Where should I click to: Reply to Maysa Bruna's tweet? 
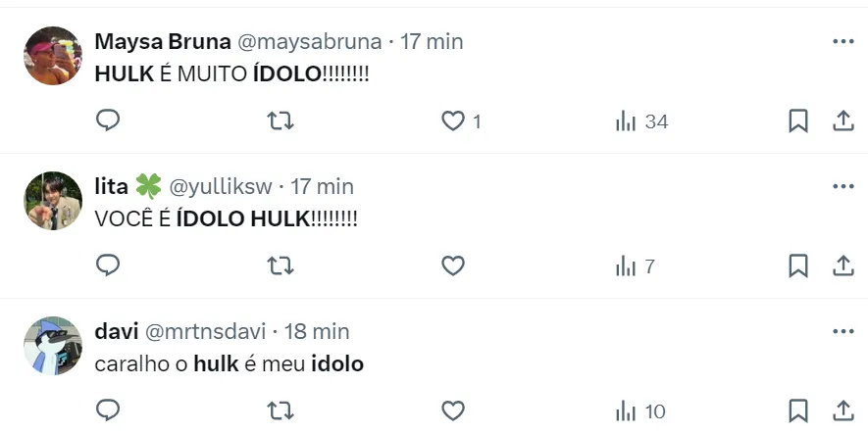click(108, 121)
